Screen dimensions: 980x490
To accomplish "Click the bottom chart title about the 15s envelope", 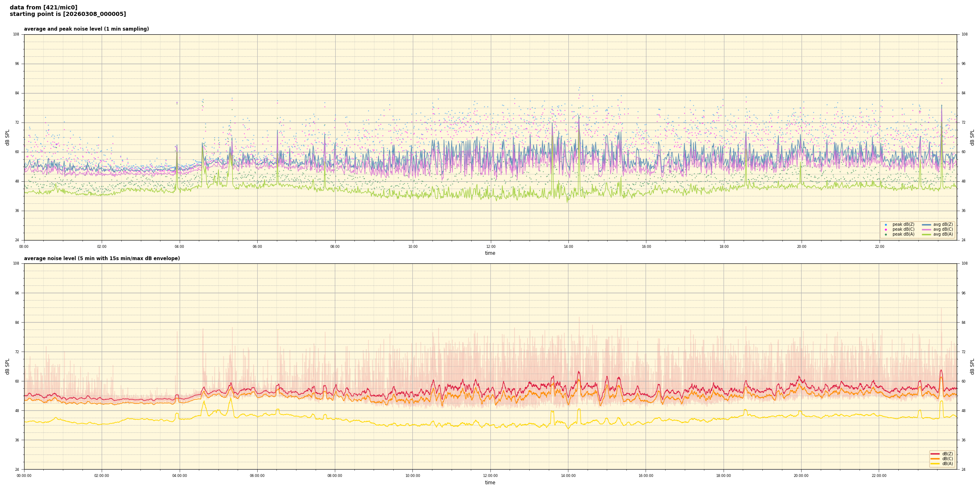I will pos(102,258).
